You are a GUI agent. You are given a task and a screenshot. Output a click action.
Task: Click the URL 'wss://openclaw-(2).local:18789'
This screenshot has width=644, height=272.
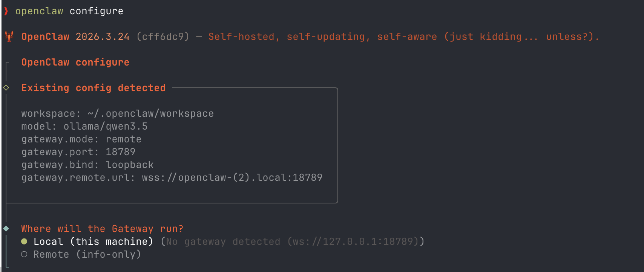point(232,177)
